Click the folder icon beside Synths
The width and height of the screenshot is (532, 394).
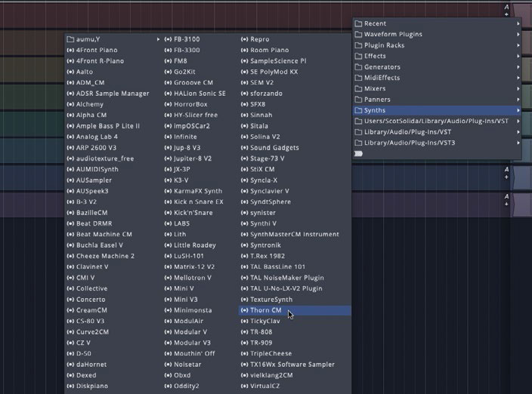(x=358, y=110)
